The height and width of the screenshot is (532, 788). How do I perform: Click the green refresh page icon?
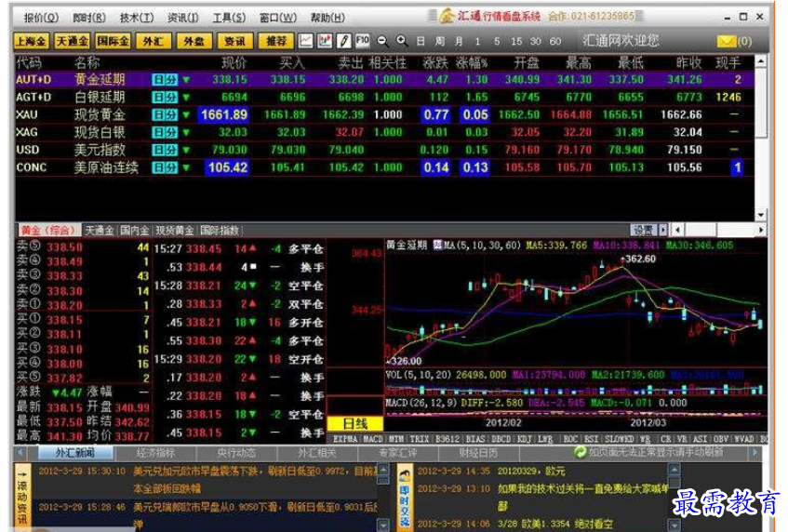pyautogui.click(x=580, y=452)
